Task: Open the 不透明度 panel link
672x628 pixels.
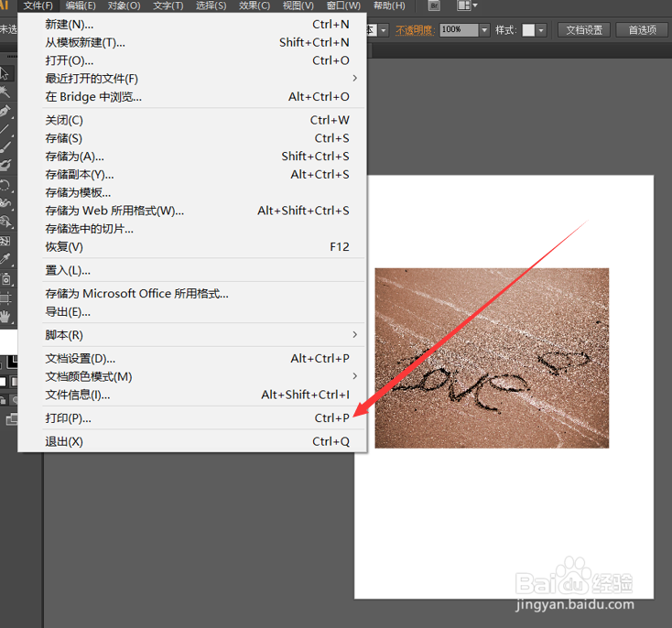Action: point(413,30)
